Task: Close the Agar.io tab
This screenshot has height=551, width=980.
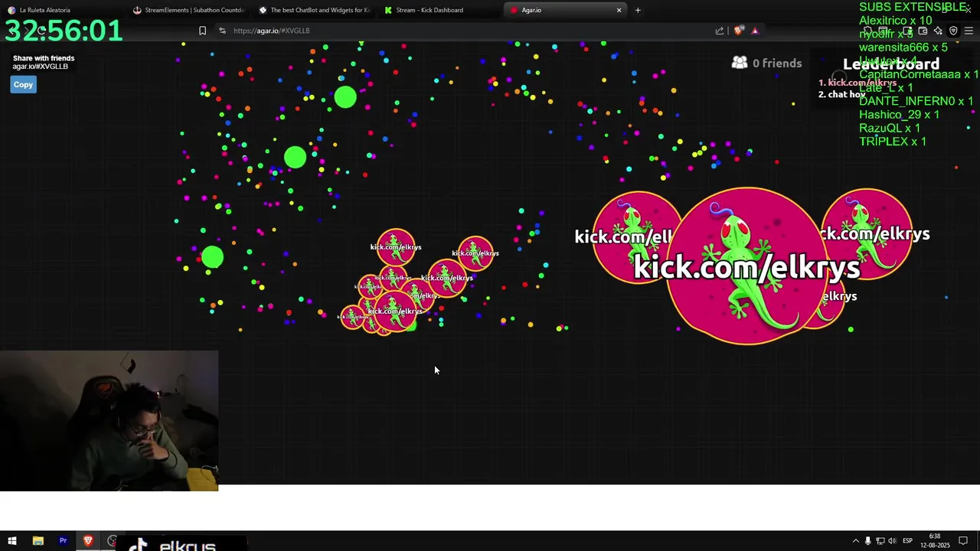Action: (x=619, y=10)
